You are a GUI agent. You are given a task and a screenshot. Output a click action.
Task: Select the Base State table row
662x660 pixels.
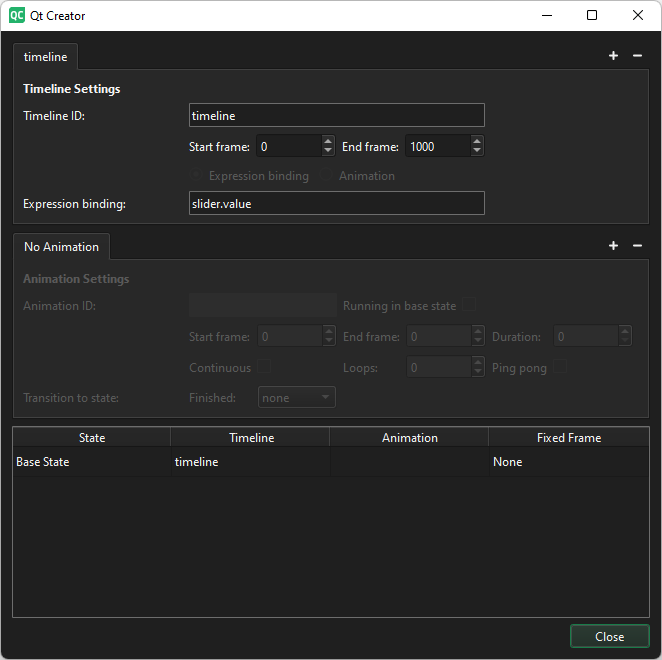[90, 462]
